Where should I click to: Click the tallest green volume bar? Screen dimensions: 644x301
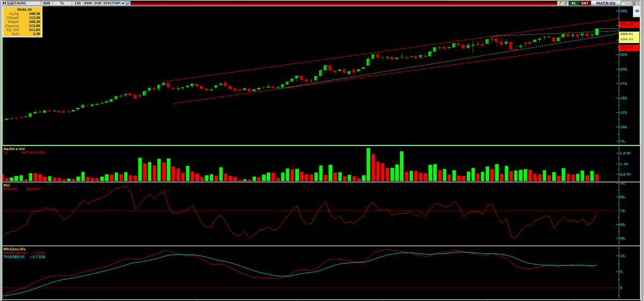click(368, 164)
